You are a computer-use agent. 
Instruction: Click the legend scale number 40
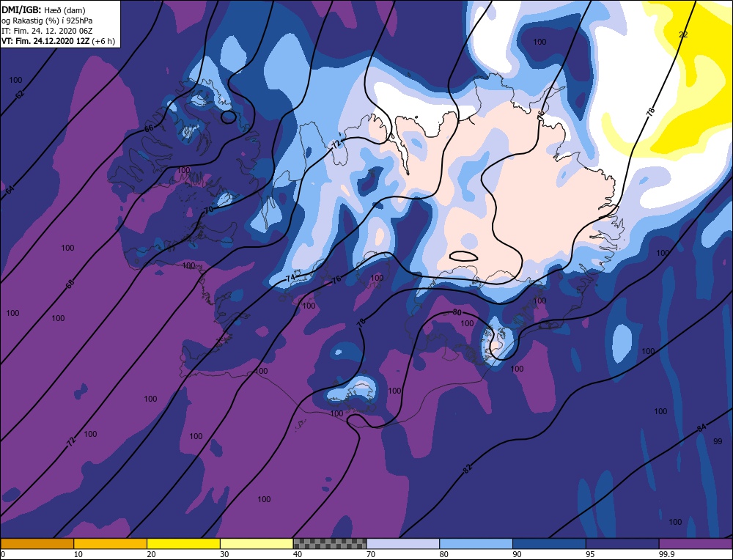click(298, 555)
